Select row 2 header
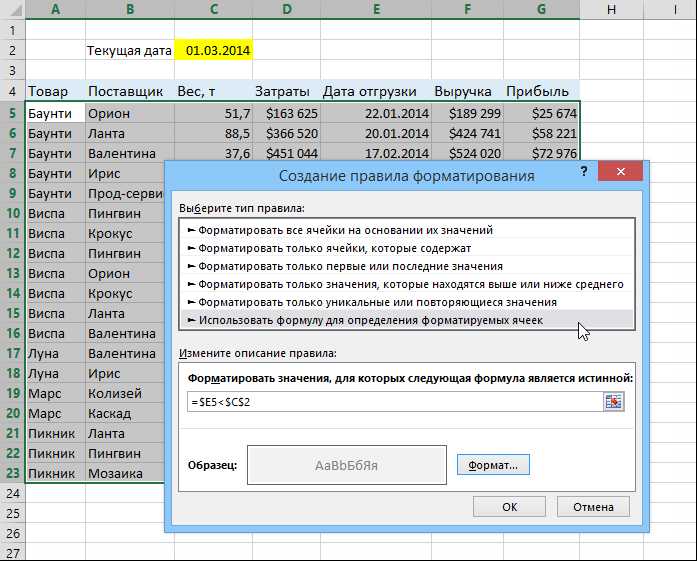Screen dimensions: 697x561 (12, 50)
